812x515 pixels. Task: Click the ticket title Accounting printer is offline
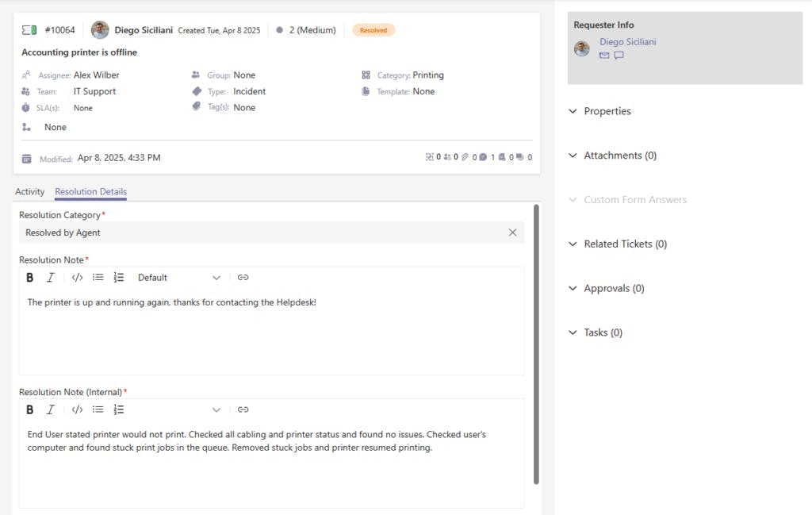(x=79, y=52)
